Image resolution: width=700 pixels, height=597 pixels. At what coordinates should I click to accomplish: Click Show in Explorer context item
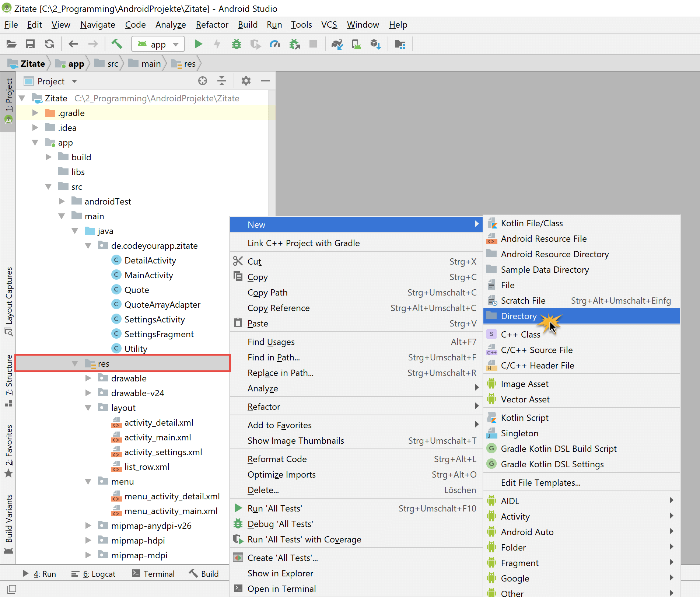(x=356, y=573)
